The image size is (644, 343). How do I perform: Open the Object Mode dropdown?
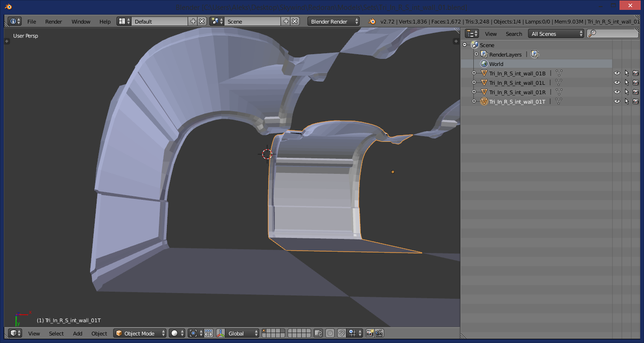[x=140, y=333]
